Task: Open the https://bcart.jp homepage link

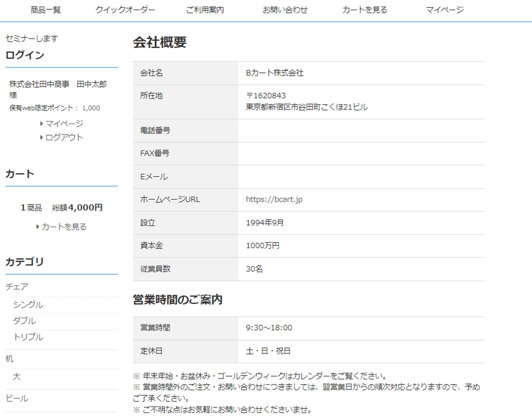Action: pyautogui.click(x=274, y=199)
